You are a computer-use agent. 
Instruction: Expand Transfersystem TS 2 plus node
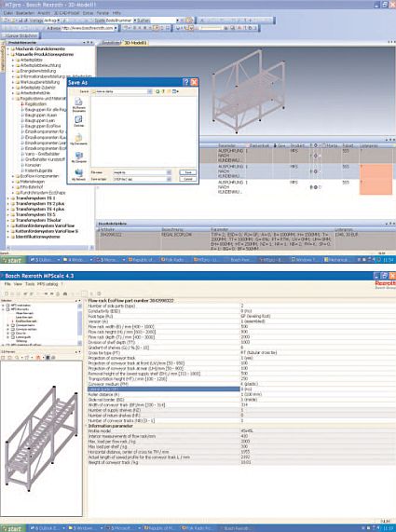pos(8,203)
